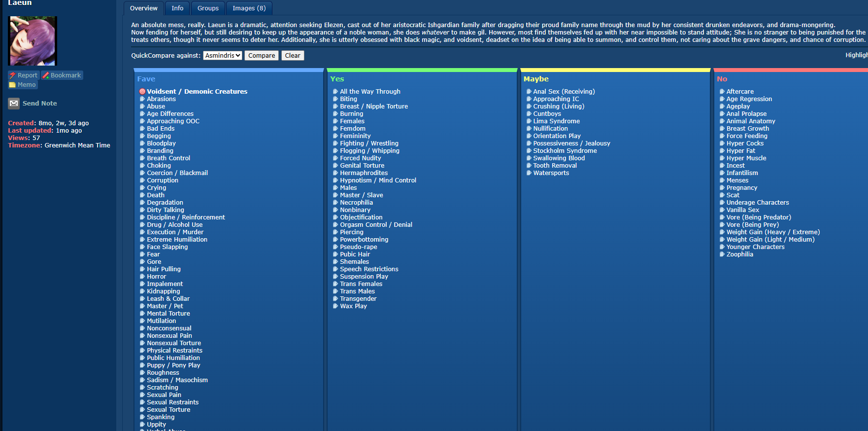Click the bullet icon next to Aftercare
Screen dimensions: 868x431
tap(722, 92)
